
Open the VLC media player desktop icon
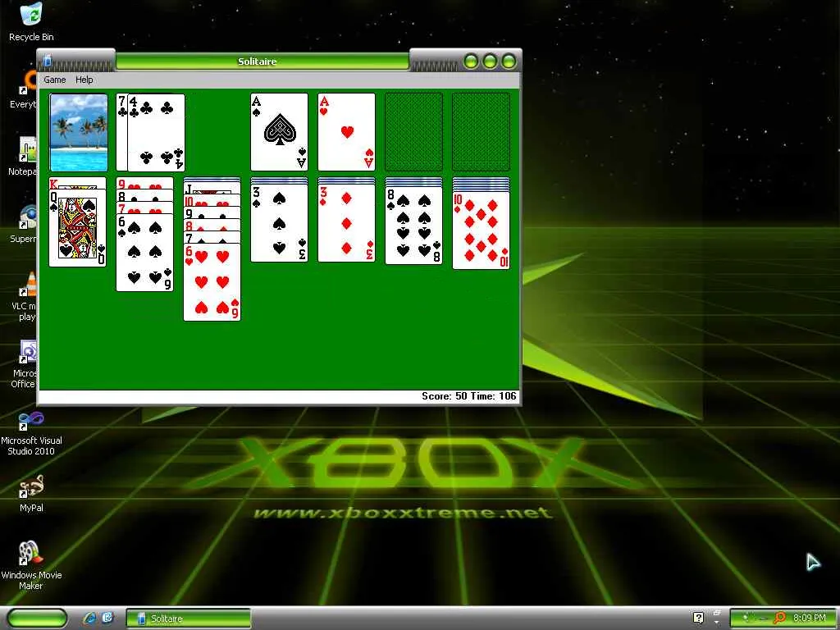click(24, 297)
